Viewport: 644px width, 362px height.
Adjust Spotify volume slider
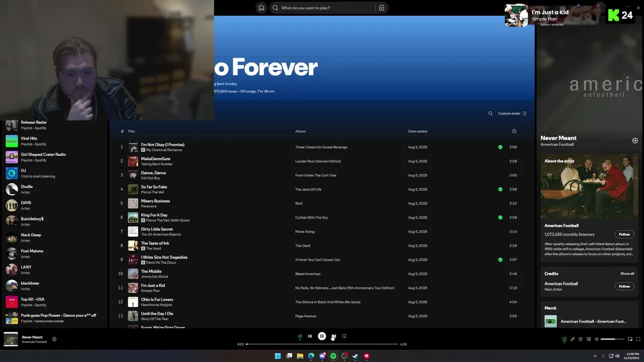coord(612,339)
